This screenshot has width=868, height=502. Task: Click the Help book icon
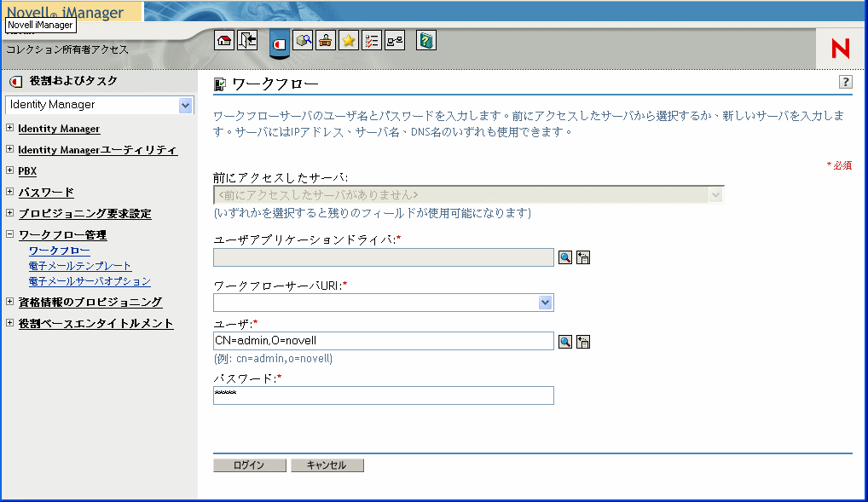pyautogui.click(x=426, y=41)
